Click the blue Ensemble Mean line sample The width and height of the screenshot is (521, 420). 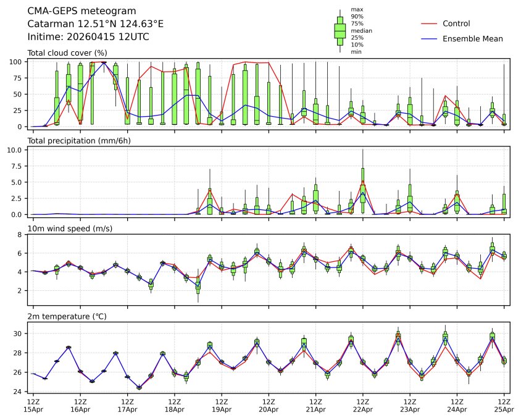[x=429, y=39]
